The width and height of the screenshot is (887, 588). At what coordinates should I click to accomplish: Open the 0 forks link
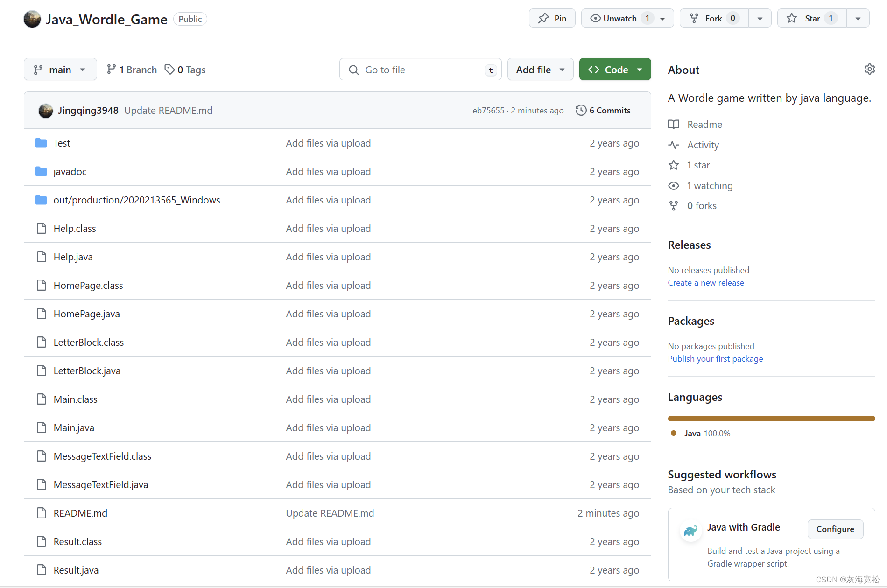coord(702,205)
